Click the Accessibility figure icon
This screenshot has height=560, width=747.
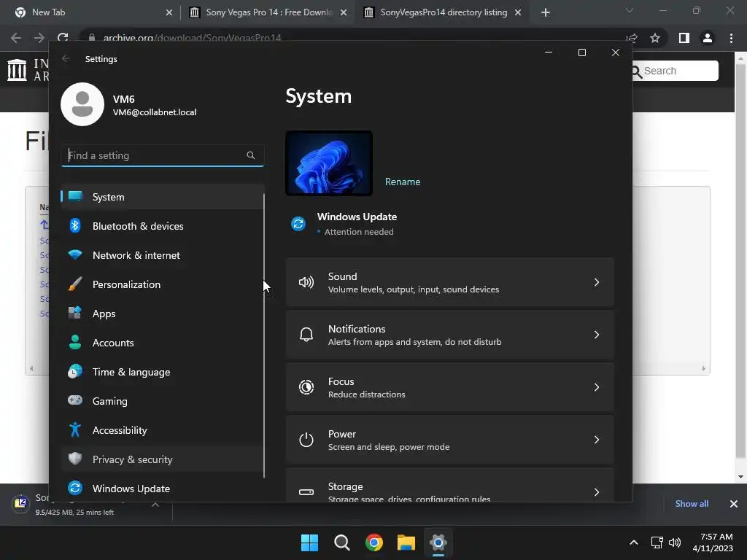pyautogui.click(x=75, y=429)
